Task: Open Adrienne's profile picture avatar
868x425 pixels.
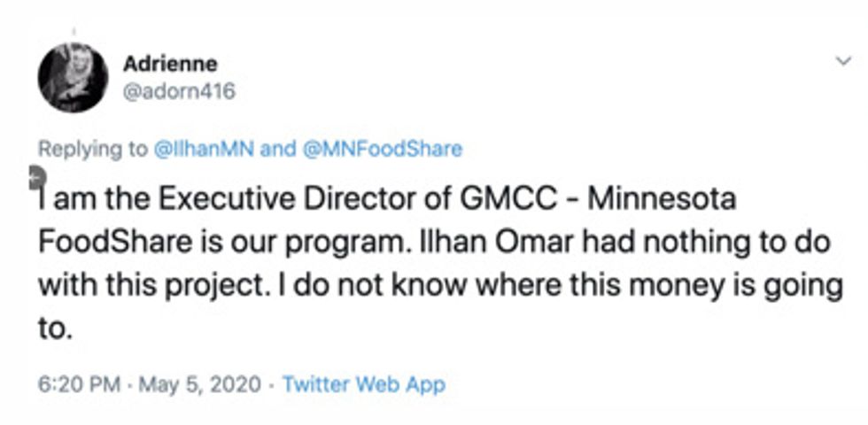Action: (x=73, y=77)
